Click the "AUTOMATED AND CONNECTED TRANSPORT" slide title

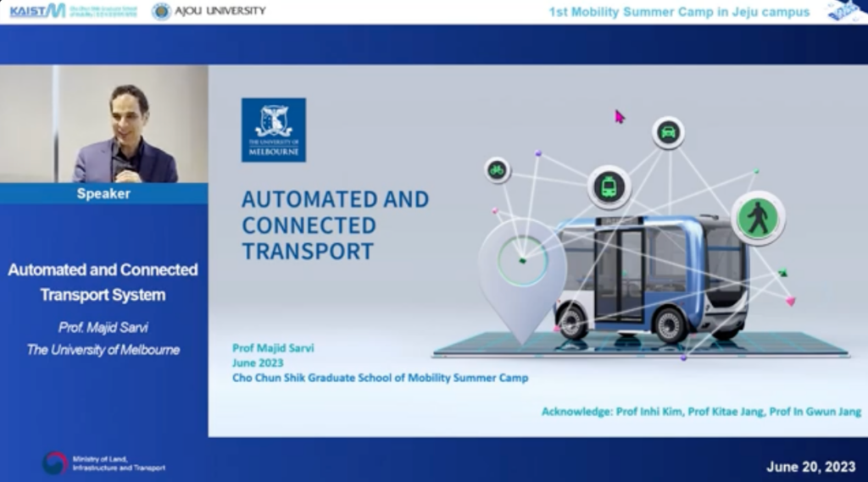335,225
